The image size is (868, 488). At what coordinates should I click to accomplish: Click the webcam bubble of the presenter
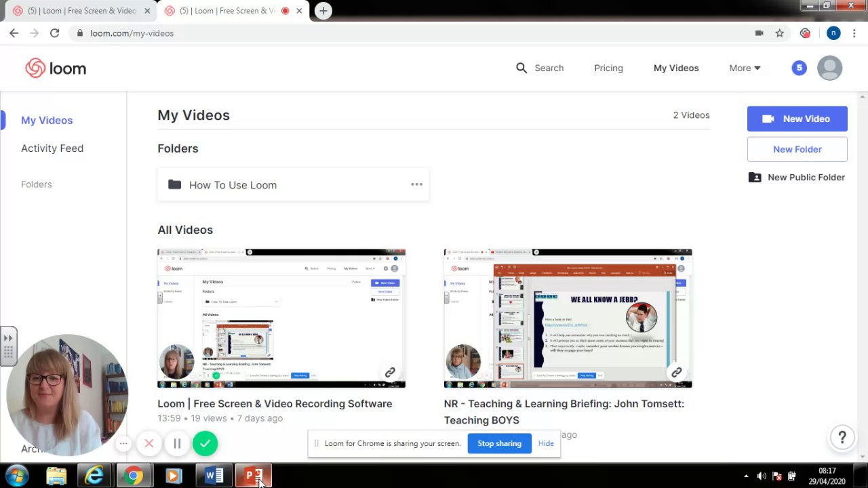(66, 395)
